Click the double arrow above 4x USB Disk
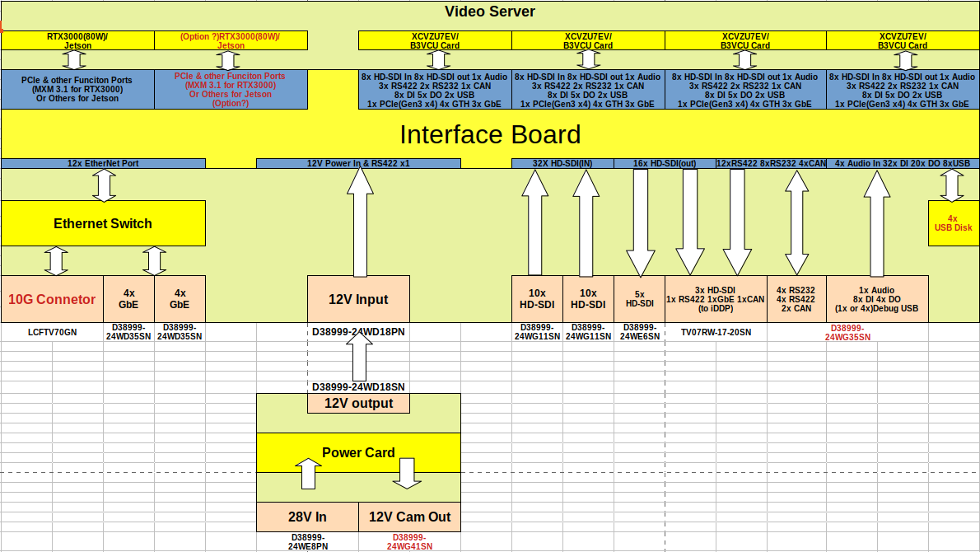 (951, 185)
